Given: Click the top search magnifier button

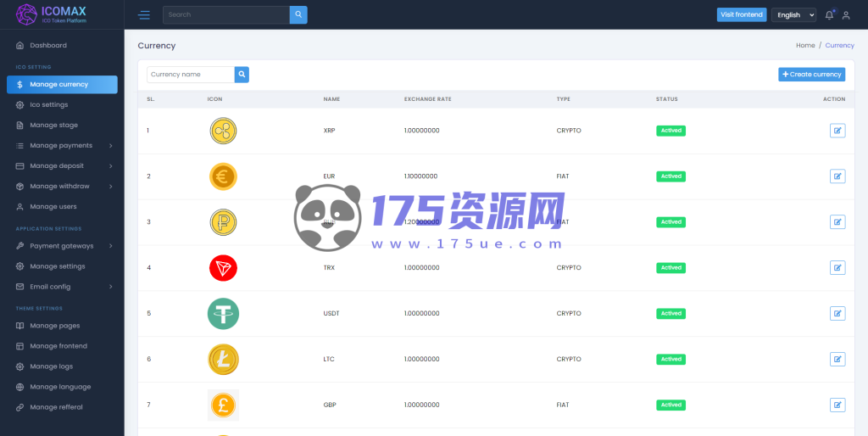Looking at the screenshot, I should (298, 15).
